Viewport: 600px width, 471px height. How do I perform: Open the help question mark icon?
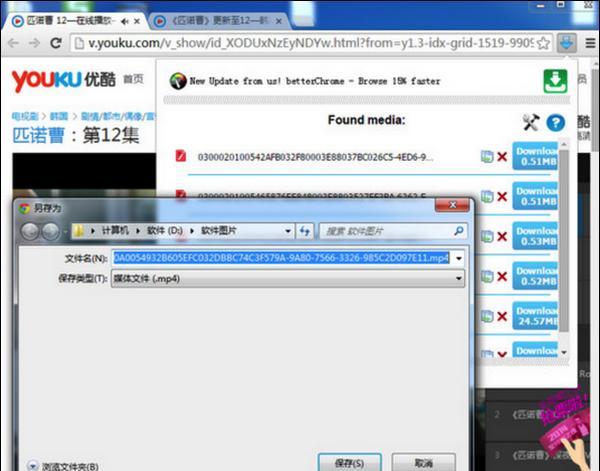[556, 123]
